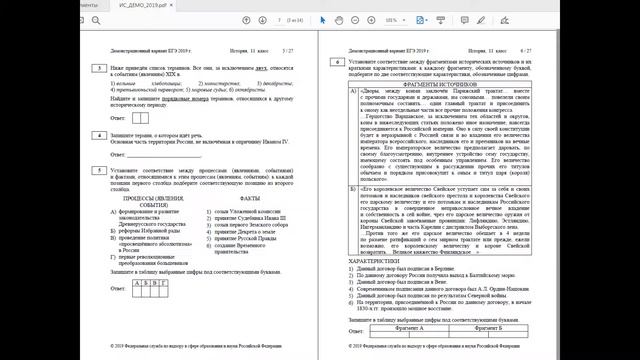Click the ХАРАКТЕРИСТИКИ heading

(x=374, y=261)
